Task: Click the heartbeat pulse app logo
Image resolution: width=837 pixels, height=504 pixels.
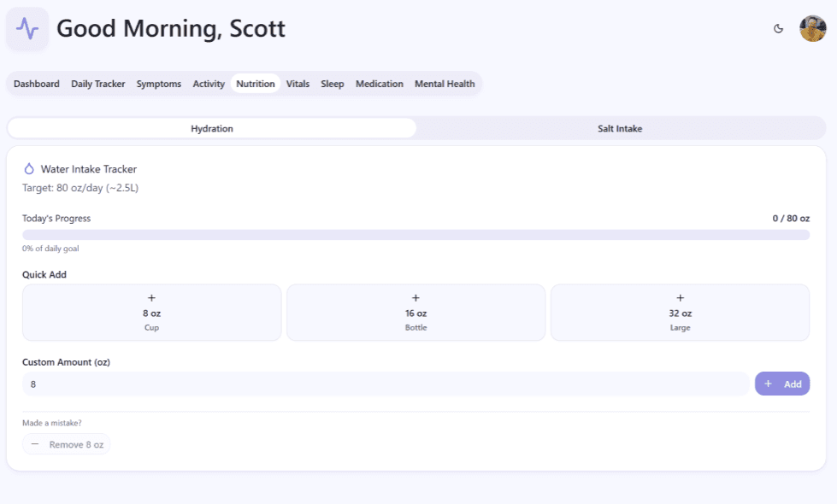Action: point(27,29)
